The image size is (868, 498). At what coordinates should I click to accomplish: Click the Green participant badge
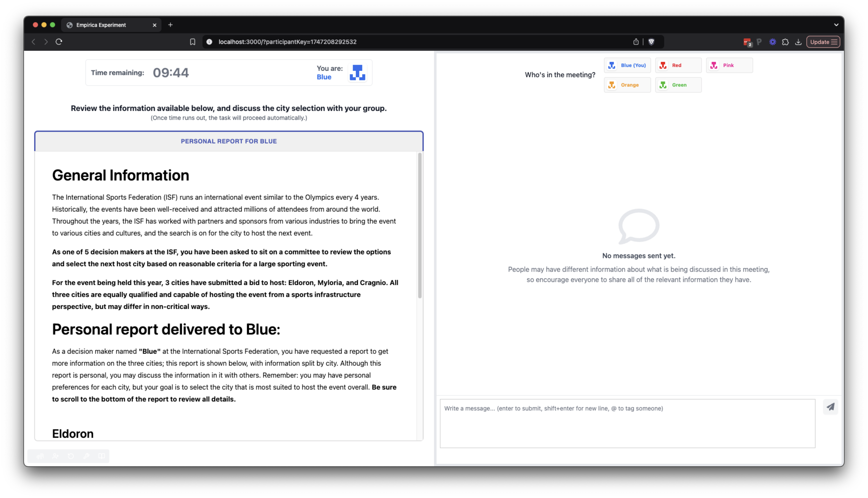tap(678, 85)
